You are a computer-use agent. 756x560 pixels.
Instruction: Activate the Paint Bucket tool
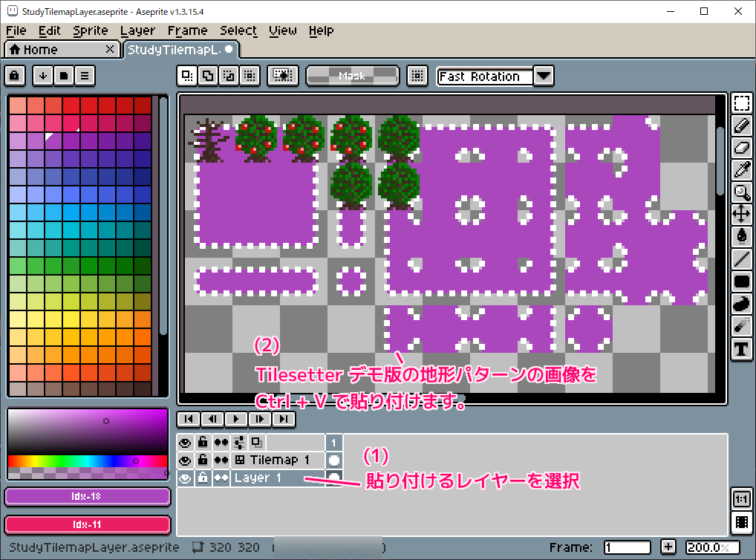click(740, 237)
